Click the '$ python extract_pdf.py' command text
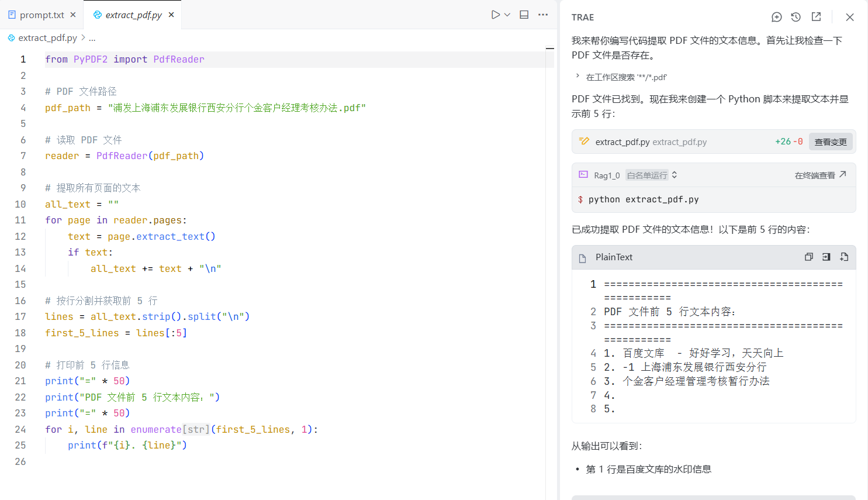This screenshot has width=868, height=500. pos(638,199)
